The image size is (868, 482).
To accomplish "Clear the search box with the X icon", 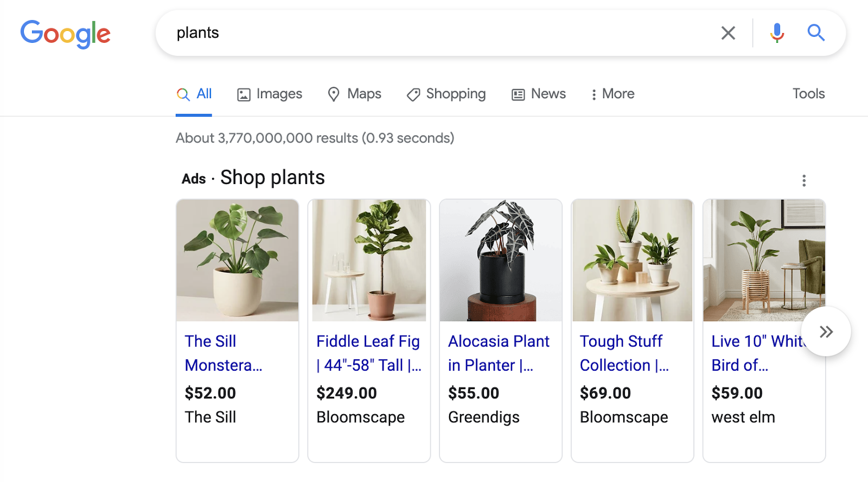I will tap(728, 33).
